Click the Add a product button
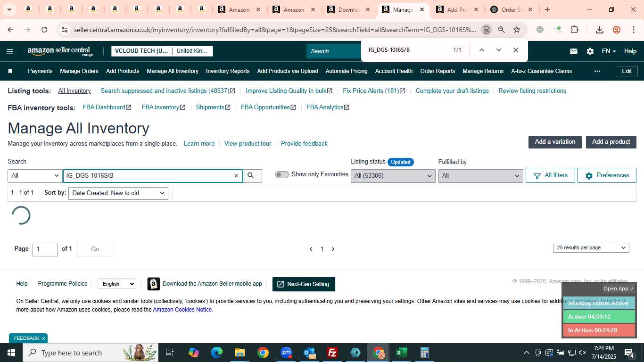This screenshot has width=644, height=362. (x=611, y=142)
